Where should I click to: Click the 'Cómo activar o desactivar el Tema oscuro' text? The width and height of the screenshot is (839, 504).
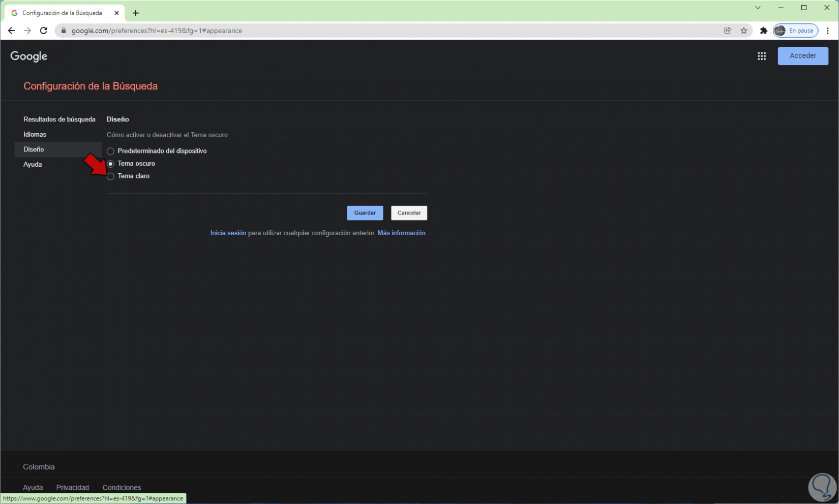pos(167,135)
